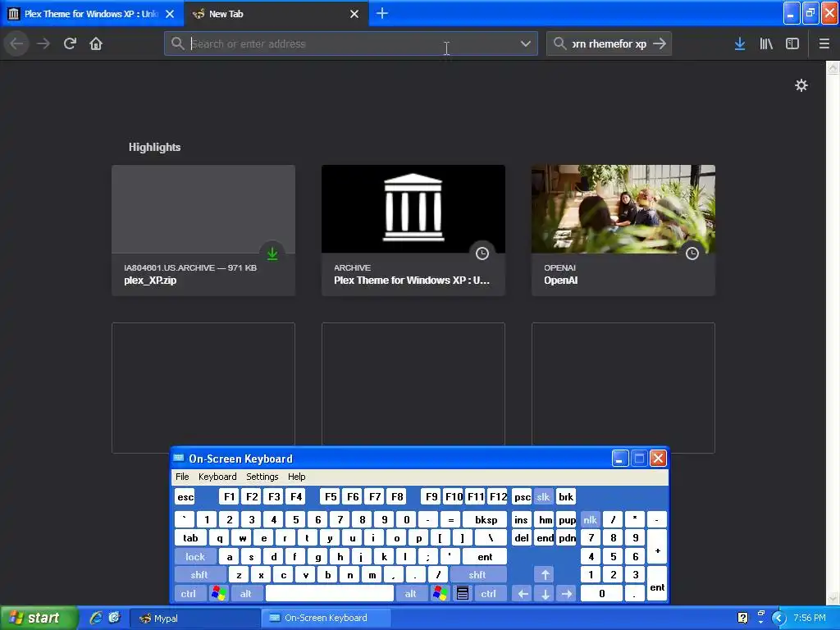Click the system tray help icon

click(x=742, y=618)
